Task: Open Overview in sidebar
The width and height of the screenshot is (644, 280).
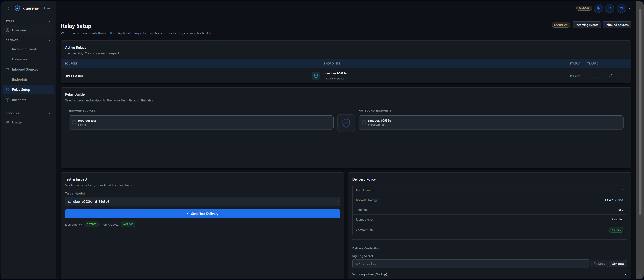Action: [28, 30]
